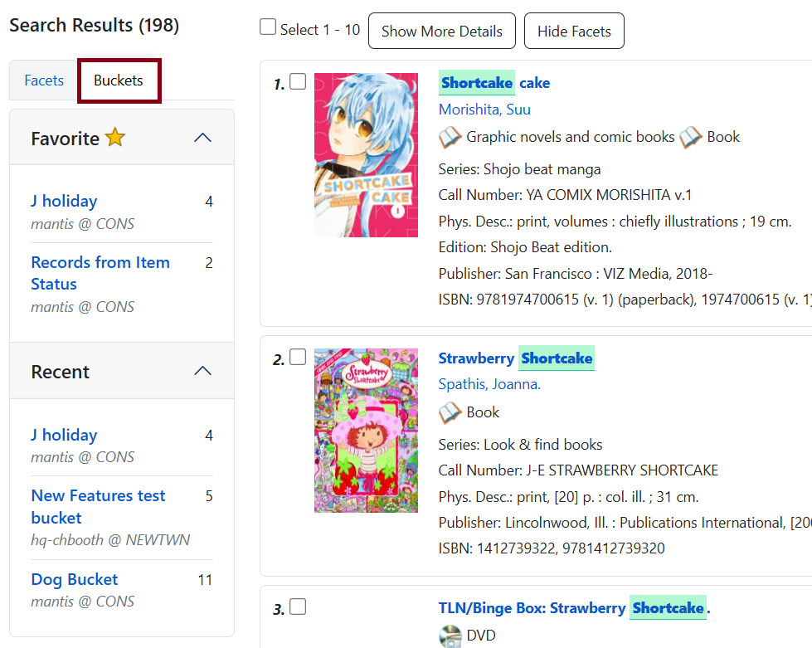This screenshot has width=812, height=648.
Task: Collapse the Recent buckets section
Action: click(202, 371)
